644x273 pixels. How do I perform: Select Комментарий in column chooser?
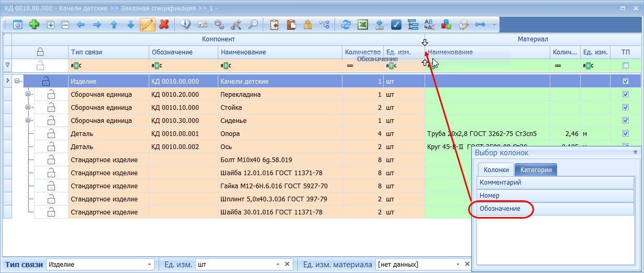click(x=556, y=183)
